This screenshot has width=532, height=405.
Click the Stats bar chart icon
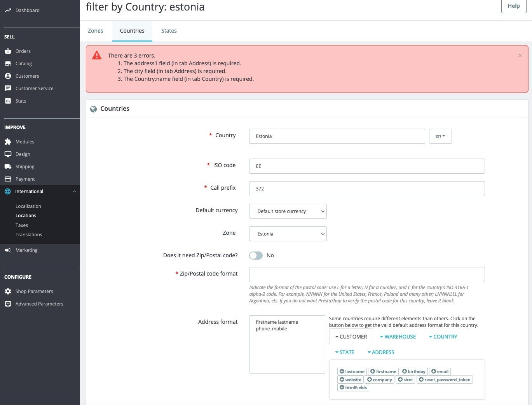click(8, 101)
